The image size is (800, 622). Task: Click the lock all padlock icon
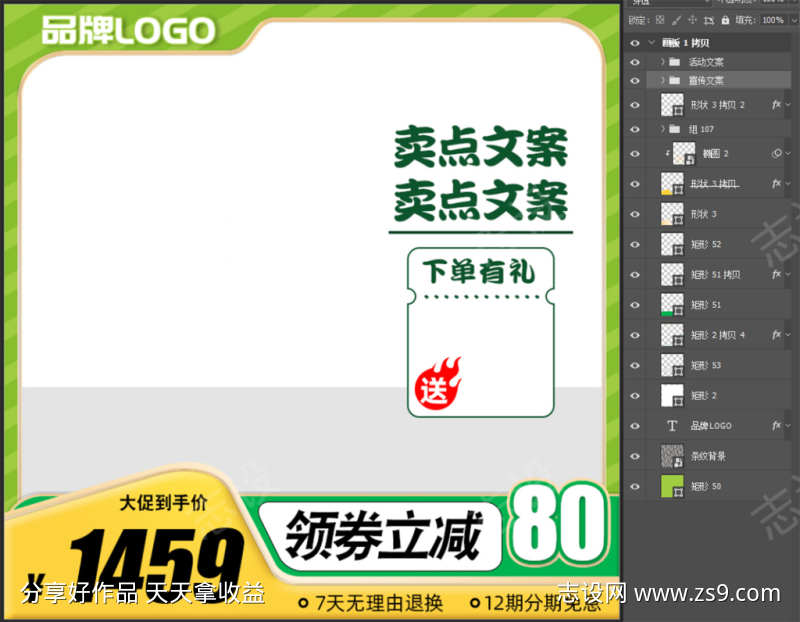click(x=724, y=20)
